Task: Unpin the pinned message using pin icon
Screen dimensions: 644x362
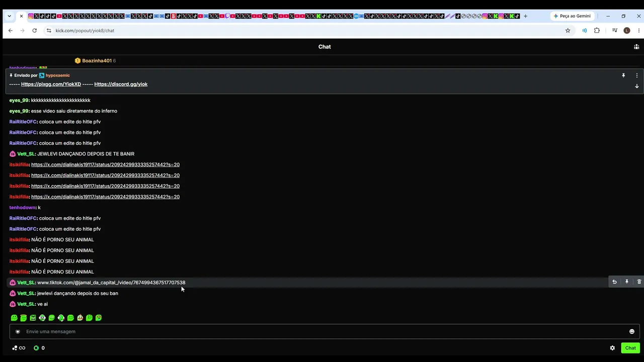Action: click(623, 75)
